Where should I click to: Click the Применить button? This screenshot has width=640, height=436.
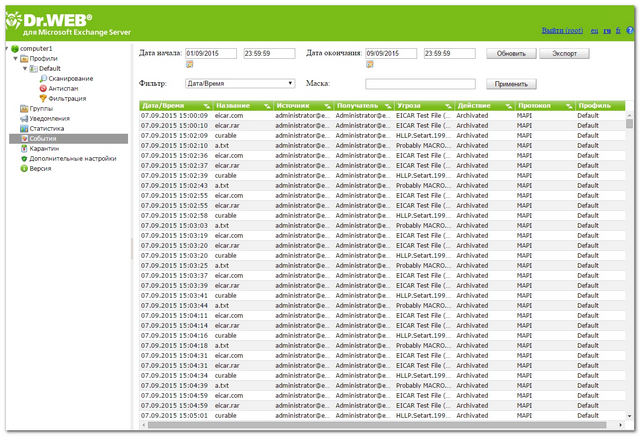511,84
